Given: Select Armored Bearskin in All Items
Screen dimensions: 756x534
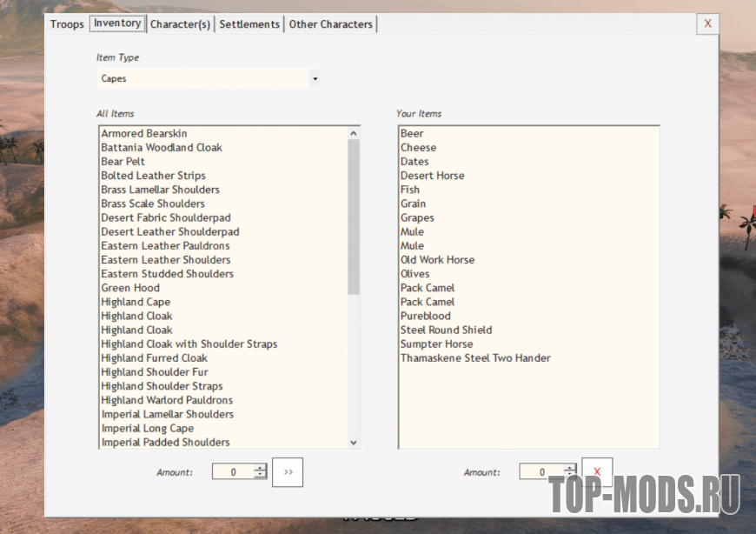Looking at the screenshot, I should [143, 134].
